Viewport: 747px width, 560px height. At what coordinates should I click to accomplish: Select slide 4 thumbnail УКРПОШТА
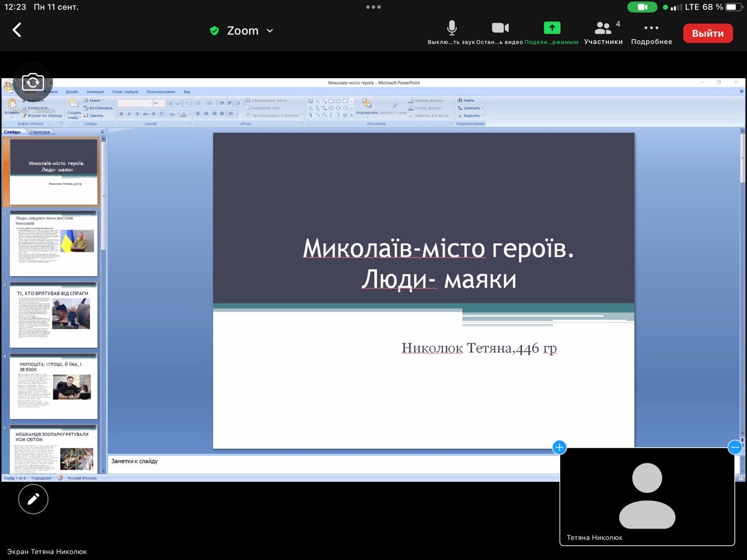pos(54,386)
